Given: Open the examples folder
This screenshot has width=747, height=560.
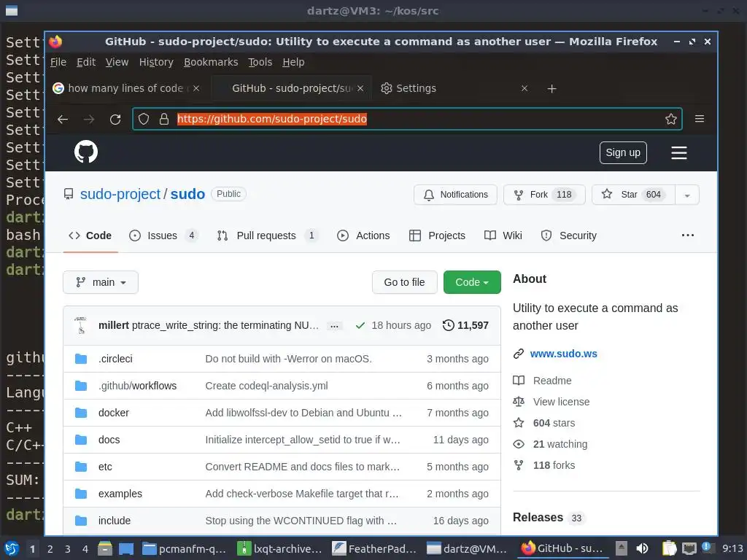Looking at the screenshot, I should (120, 494).
